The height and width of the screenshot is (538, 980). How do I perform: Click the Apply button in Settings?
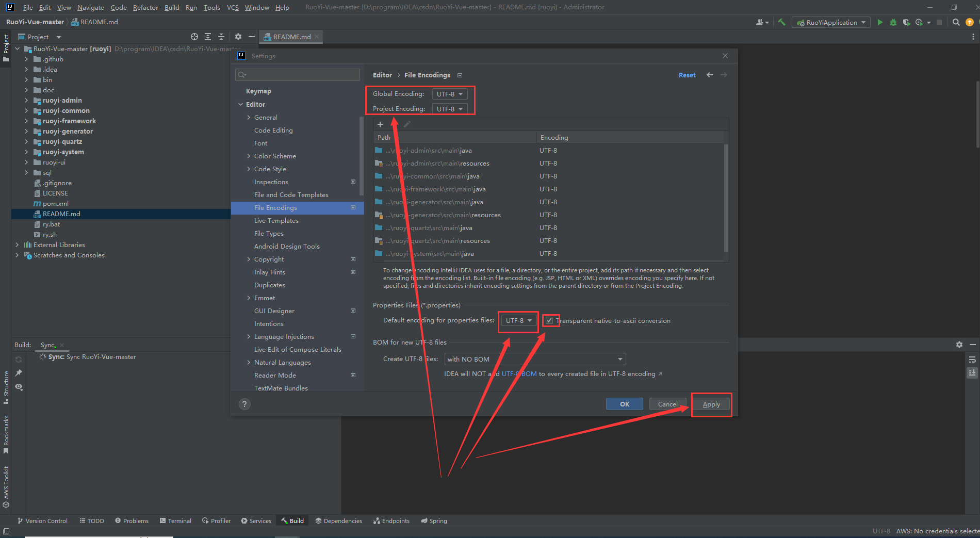click(x=711, y=404)
